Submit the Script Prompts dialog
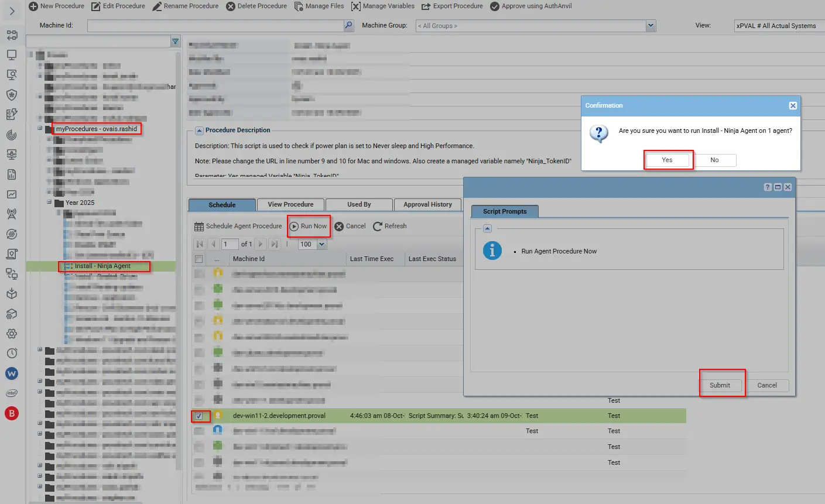The width and height of the screenshot is (825, 504). pos(720,385)
